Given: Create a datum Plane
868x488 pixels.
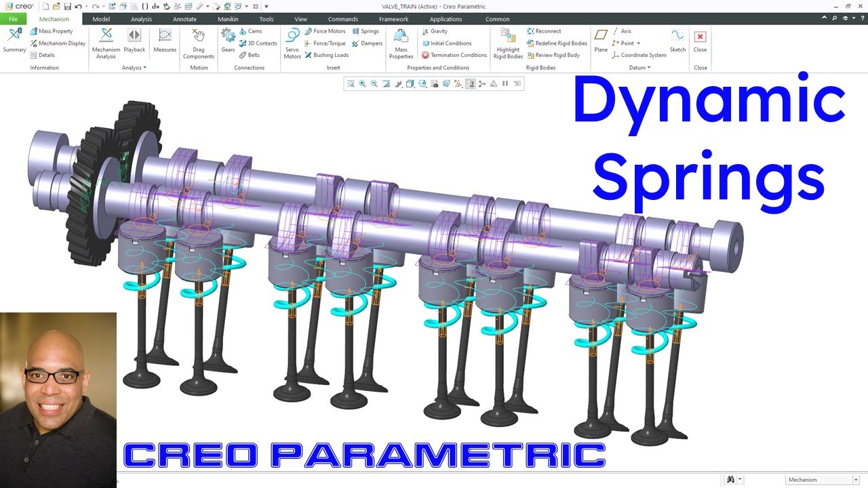Looking at the screenshot, I should tap(601, 41).
